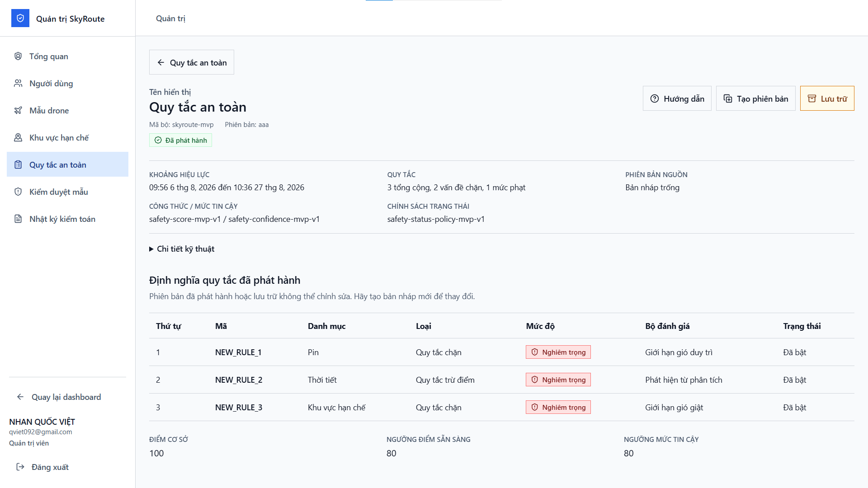Viewport: 868px width, 488px height.
Task: Open Nhật ký kiểm toán page
Action: point(68,219)
